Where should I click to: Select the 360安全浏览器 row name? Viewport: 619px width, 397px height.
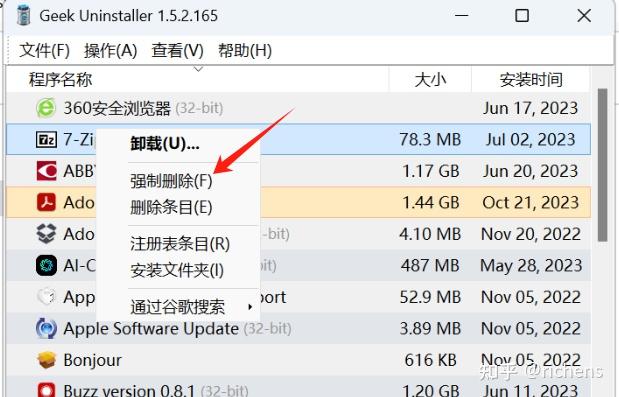click(117, 108)
